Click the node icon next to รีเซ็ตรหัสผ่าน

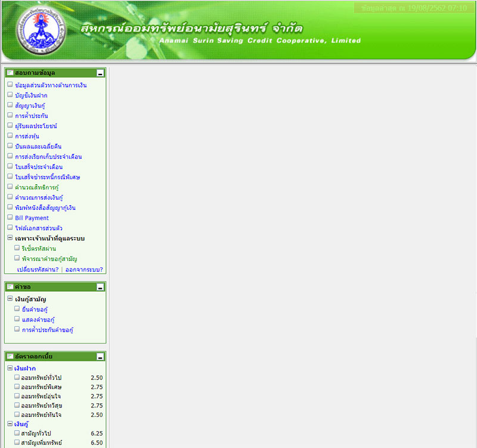point(17,248)
